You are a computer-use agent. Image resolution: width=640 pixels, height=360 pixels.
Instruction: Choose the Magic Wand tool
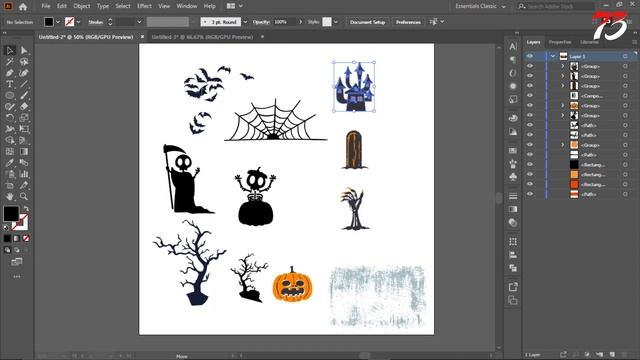click(10, 62)
